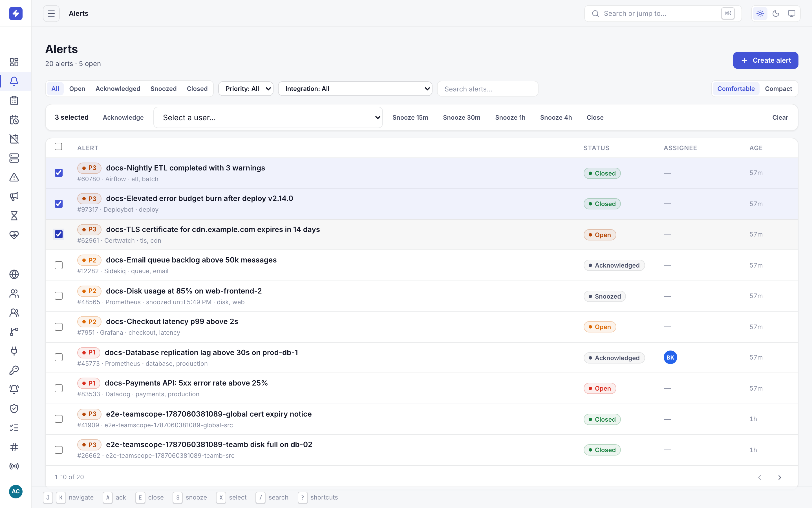Open the calendar-clock schedule icon in sidebar

pyautogui.click(x=14, y=120)
